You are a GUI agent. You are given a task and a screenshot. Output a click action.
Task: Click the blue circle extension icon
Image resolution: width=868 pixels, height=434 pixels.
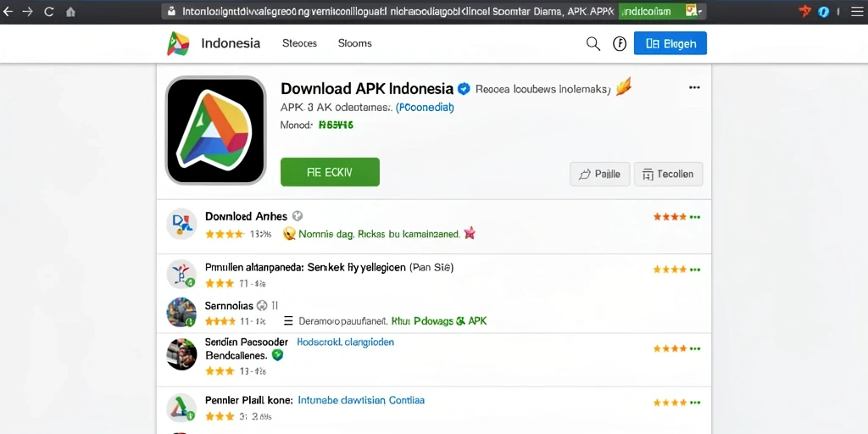coord(824,11)
